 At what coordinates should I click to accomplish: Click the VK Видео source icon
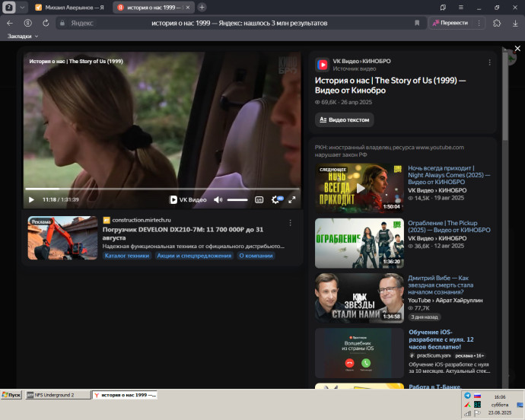[x=322, y=65]
